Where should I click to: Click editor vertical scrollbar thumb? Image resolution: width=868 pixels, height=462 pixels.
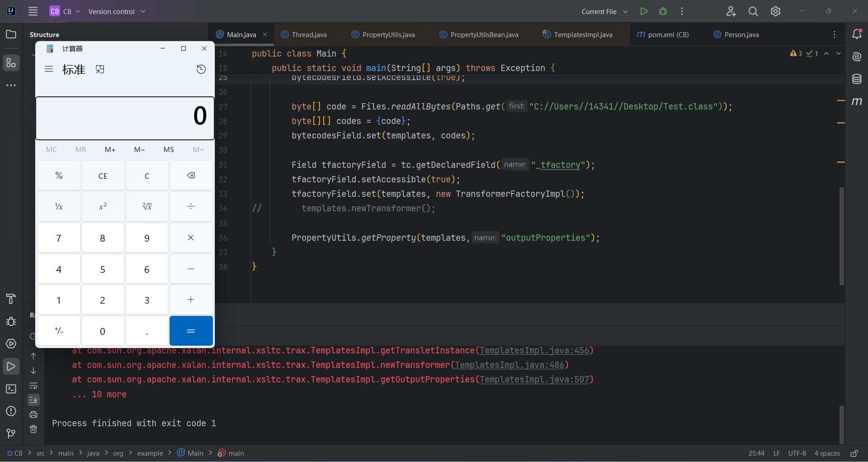(x=841, y=236)
